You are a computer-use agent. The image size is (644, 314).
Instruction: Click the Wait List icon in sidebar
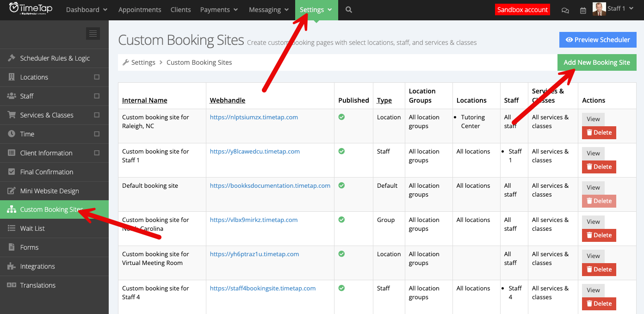[x=12, y=228]
